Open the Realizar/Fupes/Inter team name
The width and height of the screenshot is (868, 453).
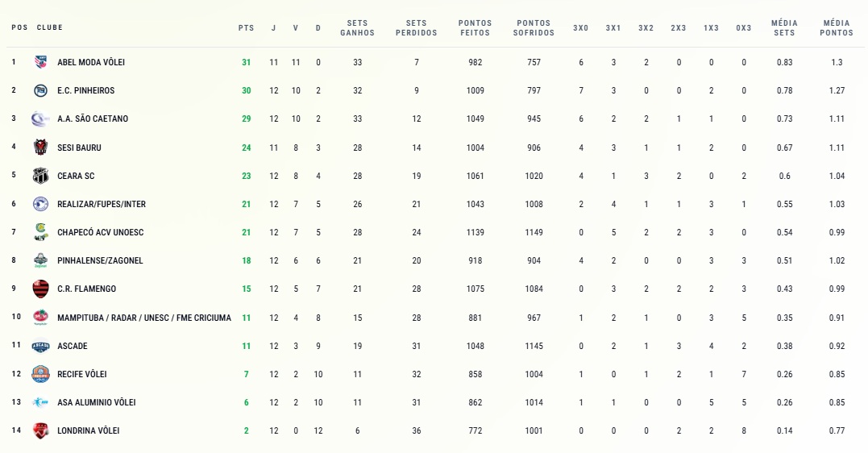[x=101, y=204]
